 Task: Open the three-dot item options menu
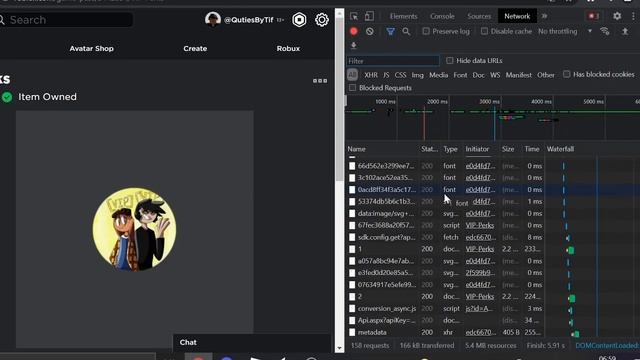320,81
